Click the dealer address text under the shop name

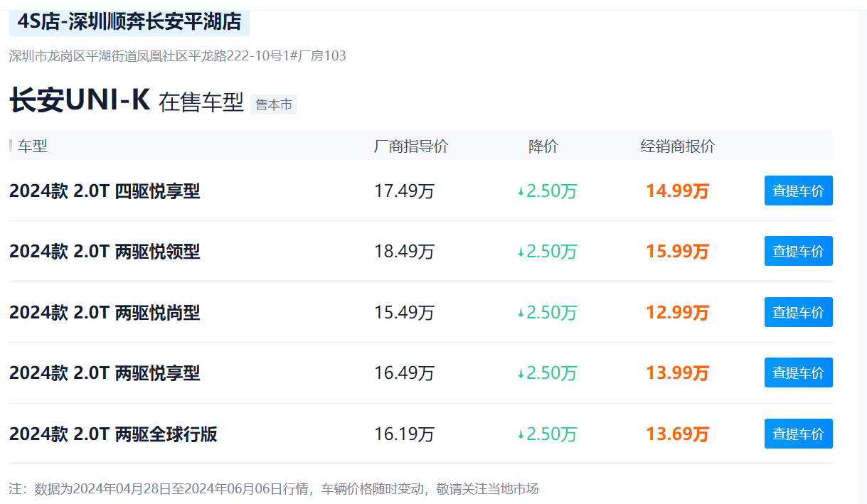[x=177, y=56]
